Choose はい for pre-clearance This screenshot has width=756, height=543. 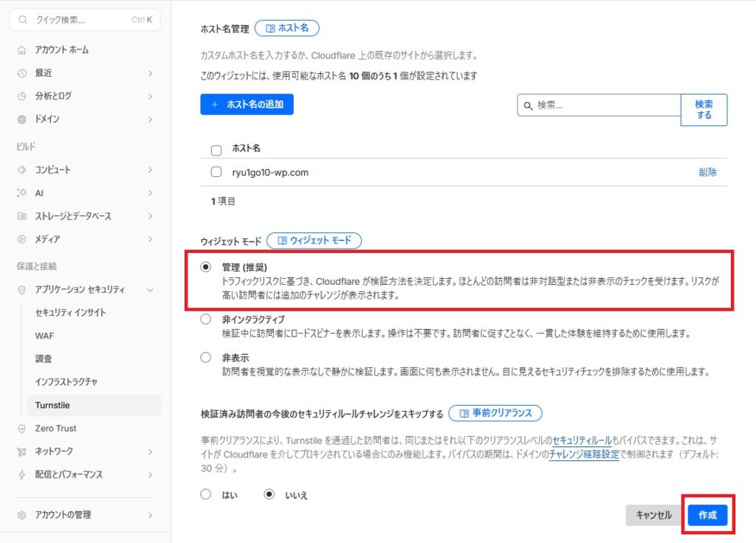pos(206,494)
